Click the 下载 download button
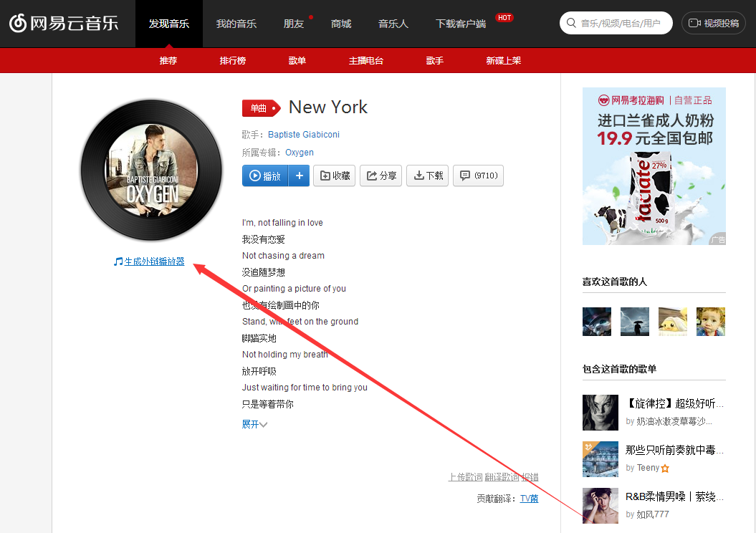Image resolution: width=756 pixels, height=533 pixels. tap(428, 176)
